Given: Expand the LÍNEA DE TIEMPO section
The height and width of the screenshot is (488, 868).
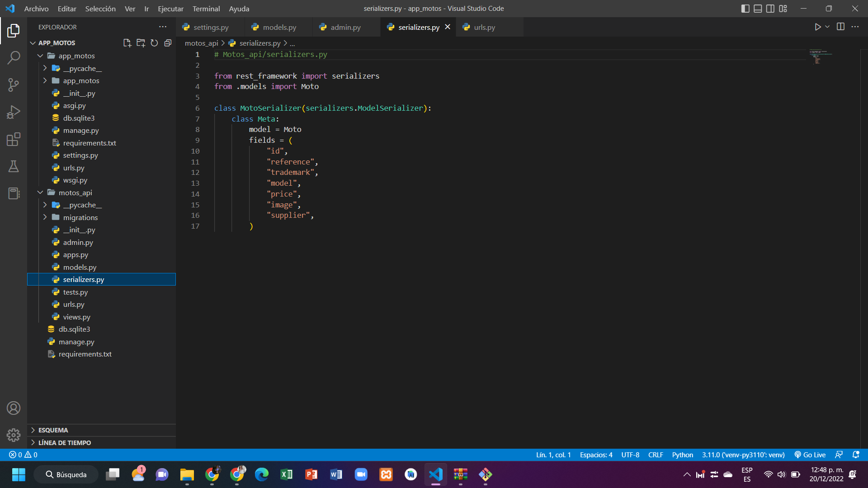Looking at the screenshot, I should tap(102, 443).
